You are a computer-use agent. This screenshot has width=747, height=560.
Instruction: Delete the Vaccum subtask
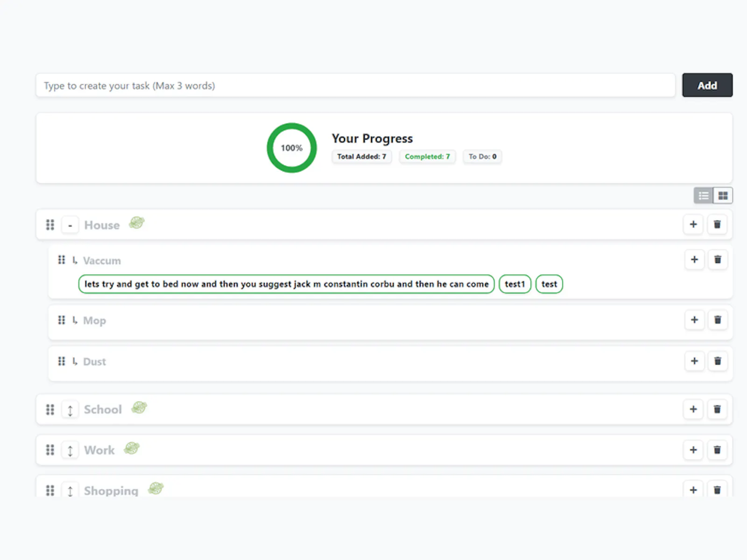coord(718,259)
